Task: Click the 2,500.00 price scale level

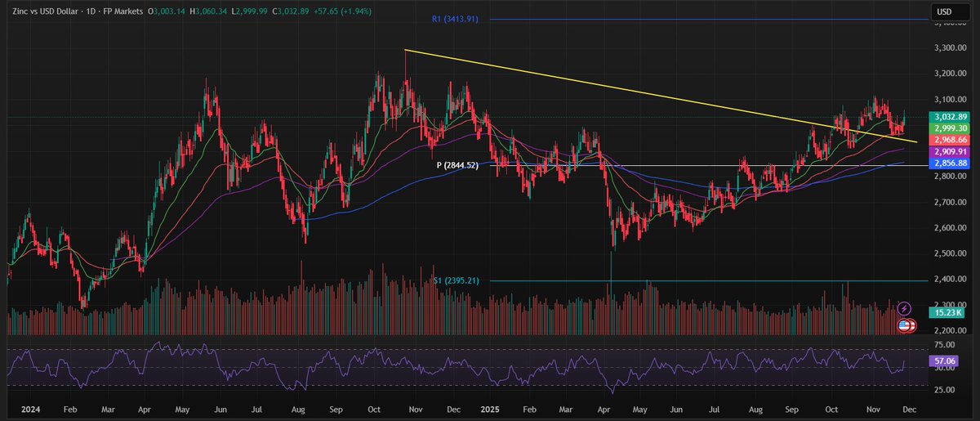Action: tap(949, 253)
